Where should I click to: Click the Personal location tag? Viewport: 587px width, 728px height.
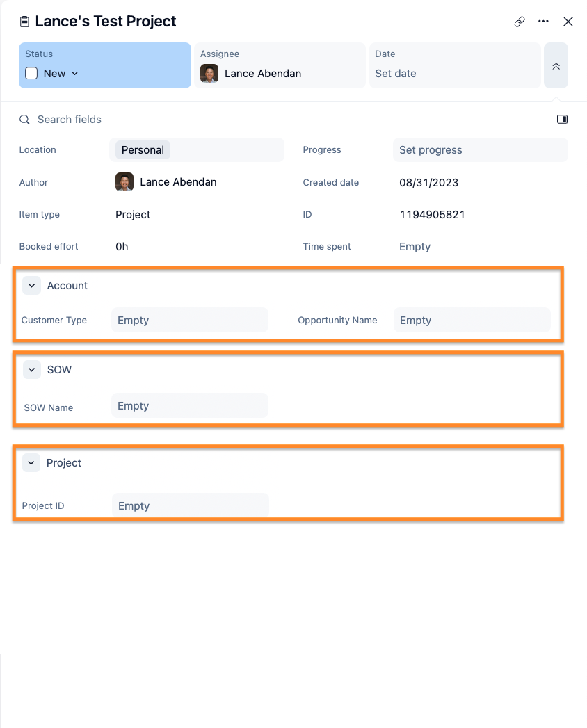[x=143, y=150]
